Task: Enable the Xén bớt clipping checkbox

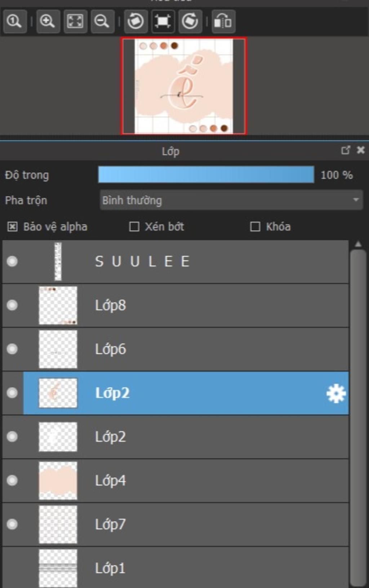Action: point(134,227)
